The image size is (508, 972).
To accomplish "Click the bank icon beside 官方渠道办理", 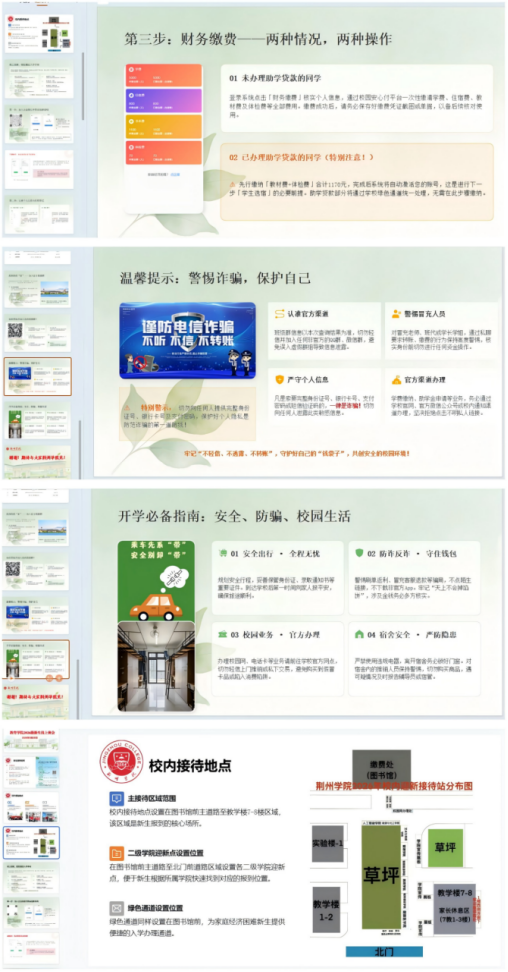I will click(x=396, y=379).
